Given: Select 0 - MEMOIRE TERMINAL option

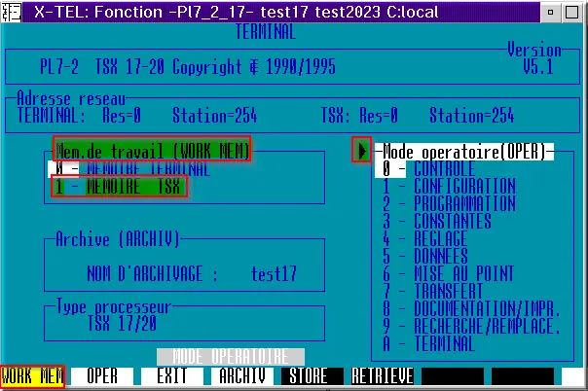Looking at the screenshot, I should [x=129, y=169].
